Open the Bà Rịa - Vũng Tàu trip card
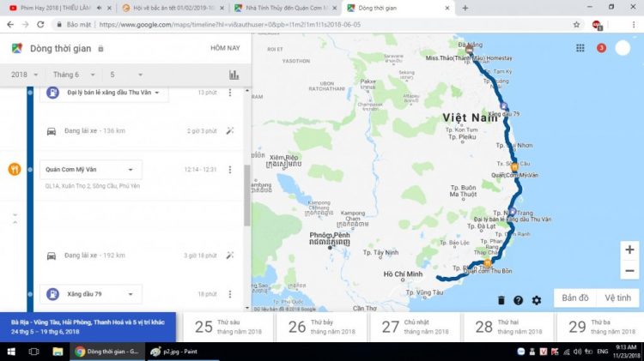The height and width of the screenshot is (361, 644). point(88,327)
